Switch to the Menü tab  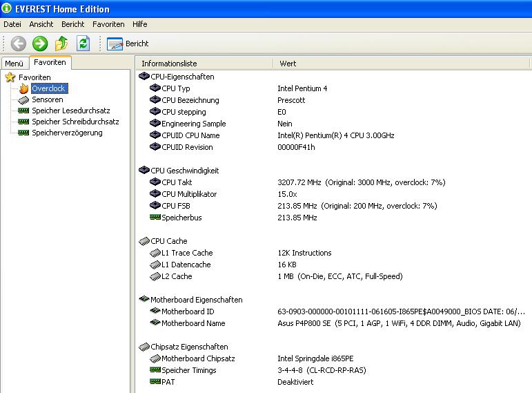pyautogui.click(x=14, y=64)
